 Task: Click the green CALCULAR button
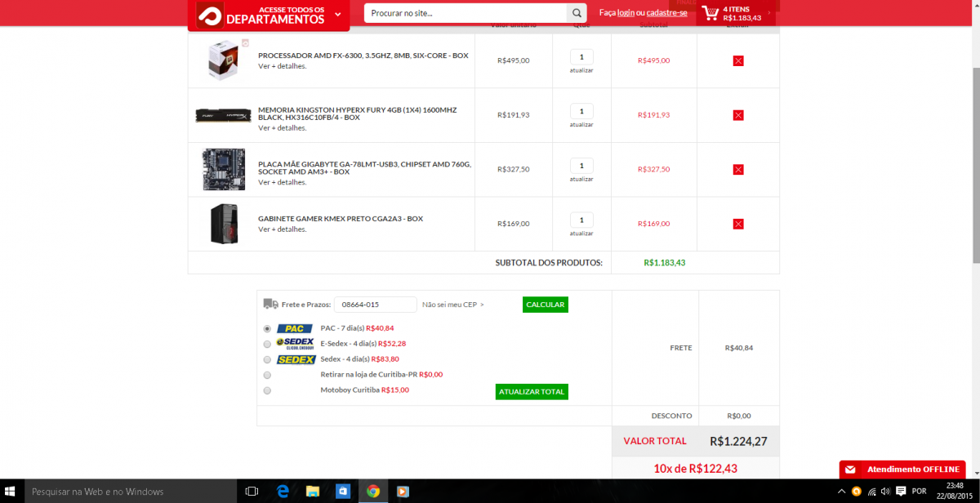pos(546,305)
